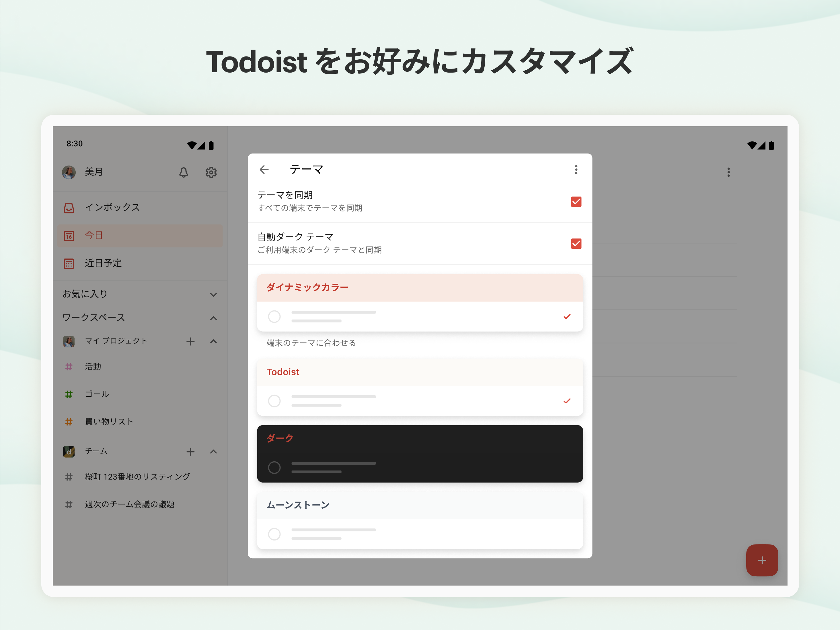This screenshot has height=630, width=840.
Task: Open the three-dot menu in テーマ dialog
Action: [576, 170]
